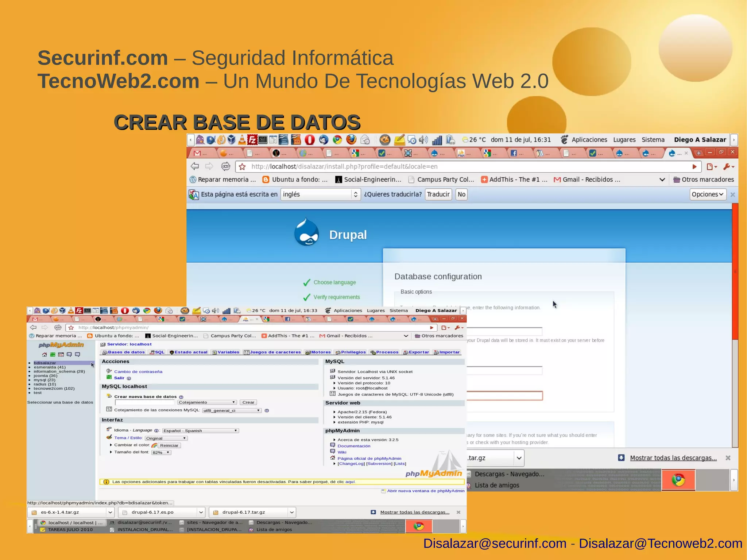Click Abrir nueva ventana de phpMyAdmin link
The height and width of the screenshot is (560, 747).
pos(426,491)
